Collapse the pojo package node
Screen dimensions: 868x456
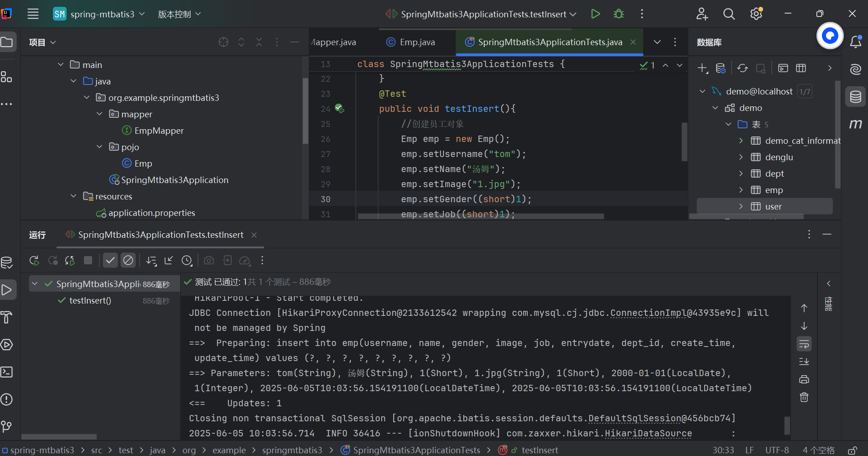click(99, 147)
